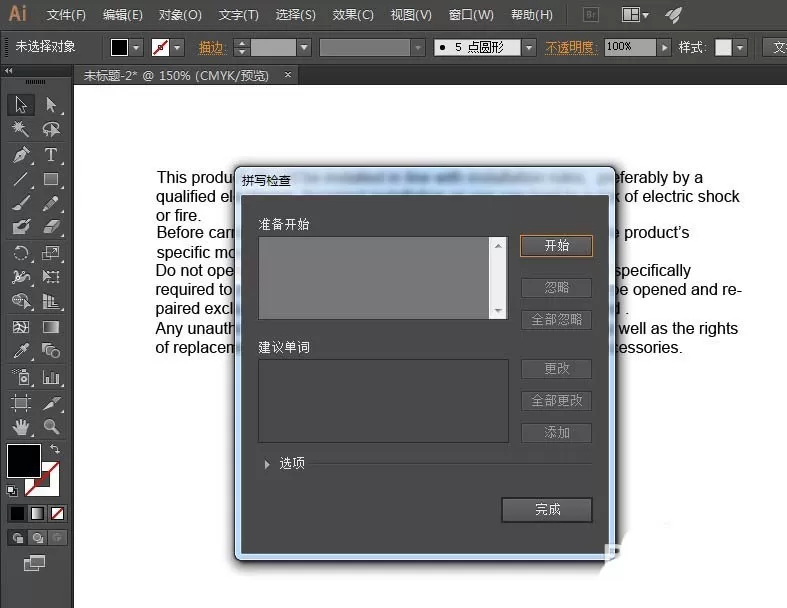Open the 5 点圆形 brush dropdown
The height and width of the screenshot is (608, 787).
(x=529, y=48)
